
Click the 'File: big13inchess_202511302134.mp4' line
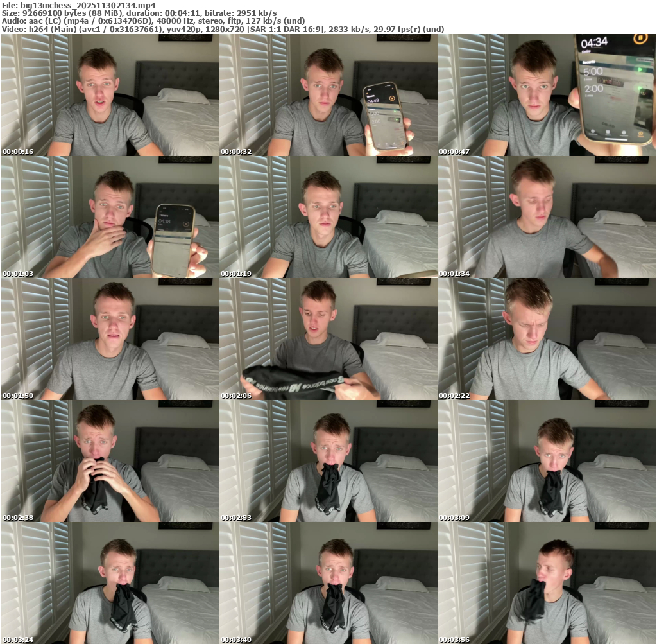79,5
